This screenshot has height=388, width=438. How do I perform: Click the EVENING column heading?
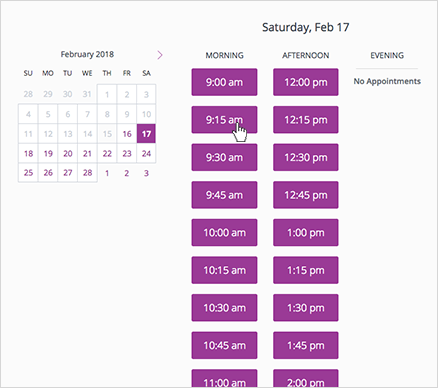pos(387,55)
